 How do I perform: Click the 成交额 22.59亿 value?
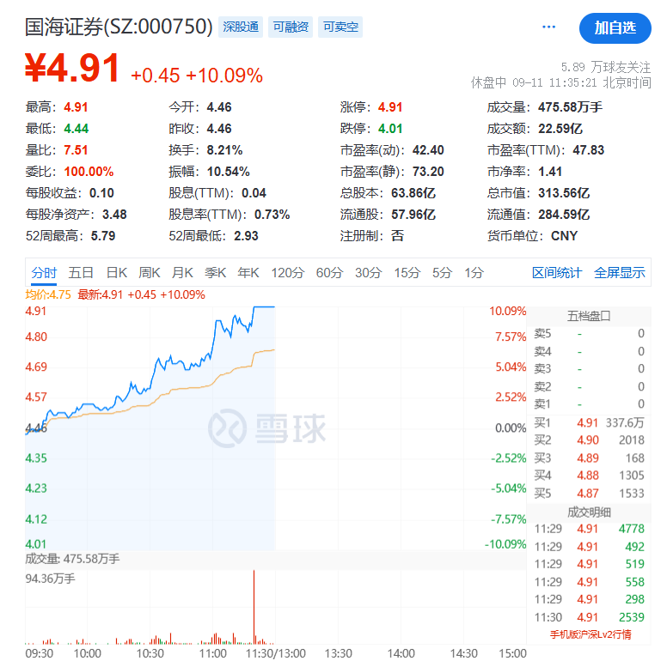click(x=560, y=128)
